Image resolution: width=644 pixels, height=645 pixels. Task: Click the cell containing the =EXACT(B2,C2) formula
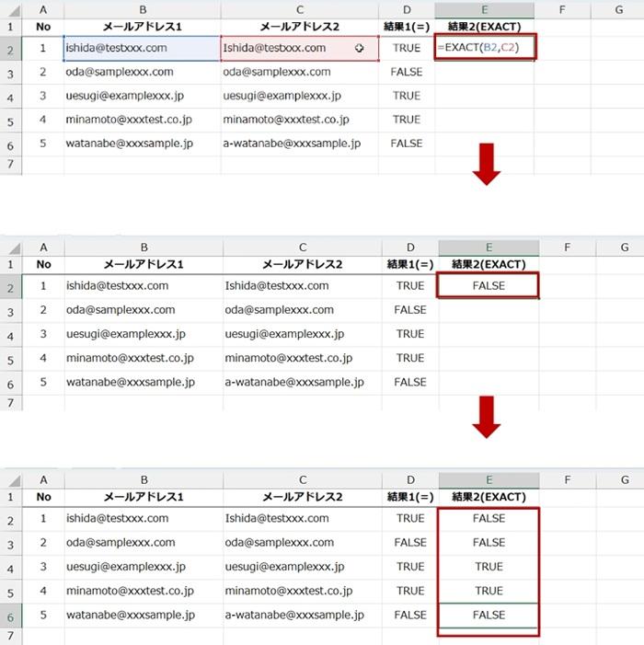pos(486,48)
